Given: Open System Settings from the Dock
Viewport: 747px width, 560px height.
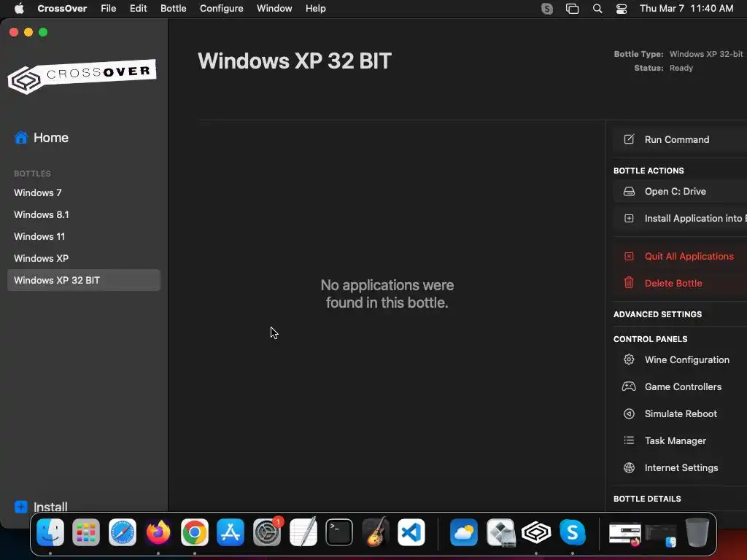Looking at the screenshot, I should 267,532.
